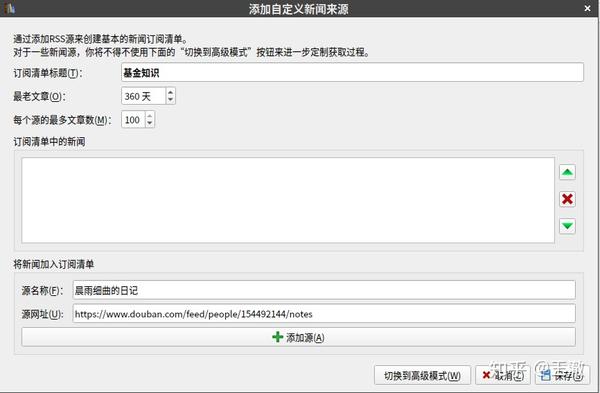Click the empty feeds list box

(x=288, y=200)
